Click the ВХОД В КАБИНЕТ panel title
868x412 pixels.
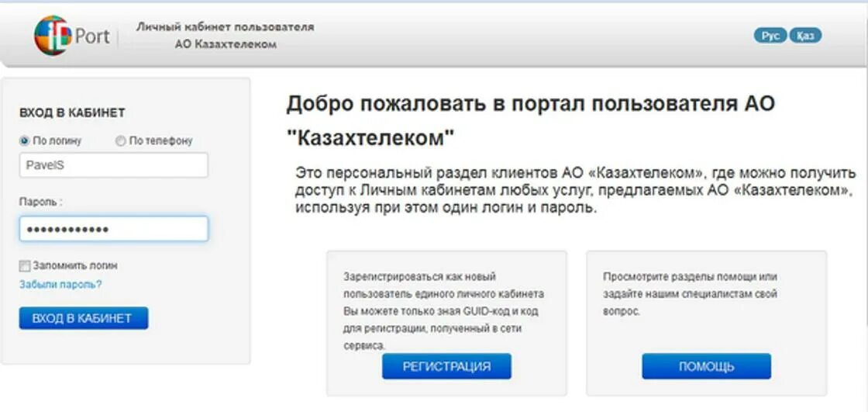[x=72, y=113]
